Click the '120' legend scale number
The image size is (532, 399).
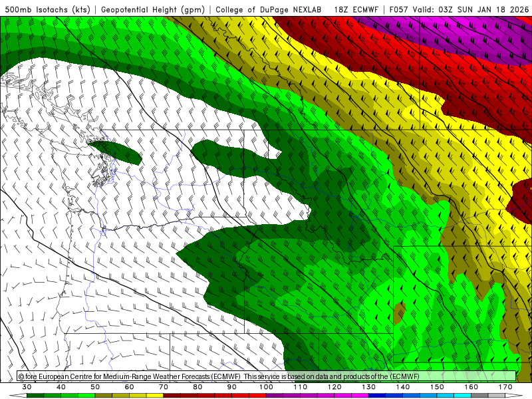pyautogui.click(x=334, y=387)
